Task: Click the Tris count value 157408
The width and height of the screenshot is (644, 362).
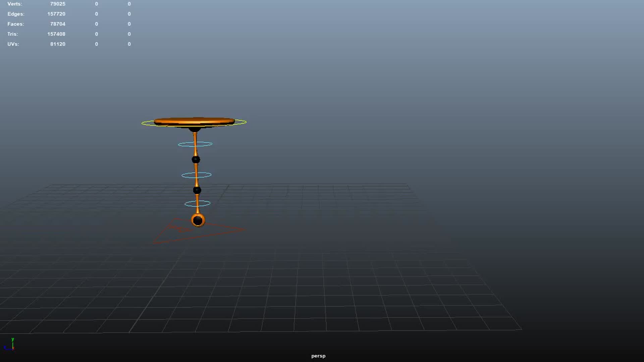Action: [57, 34]
